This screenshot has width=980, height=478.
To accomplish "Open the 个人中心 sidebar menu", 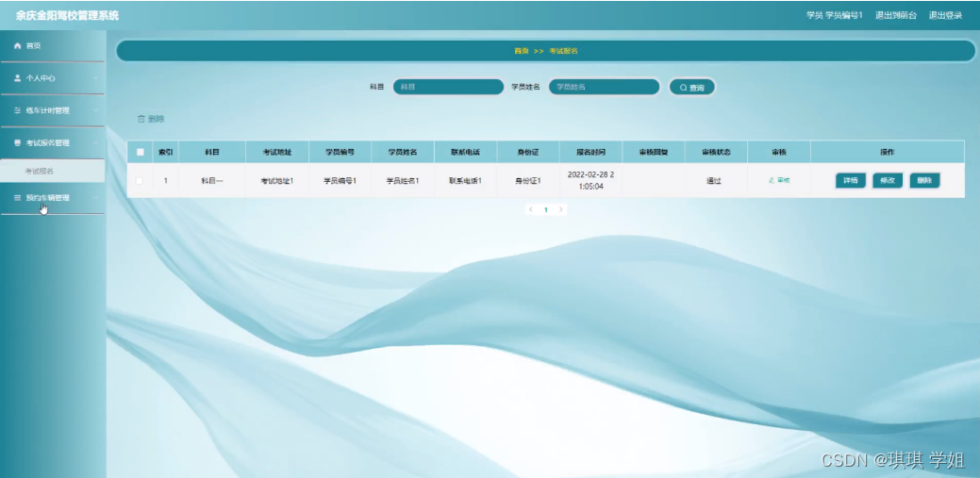I will click(53, 78).
